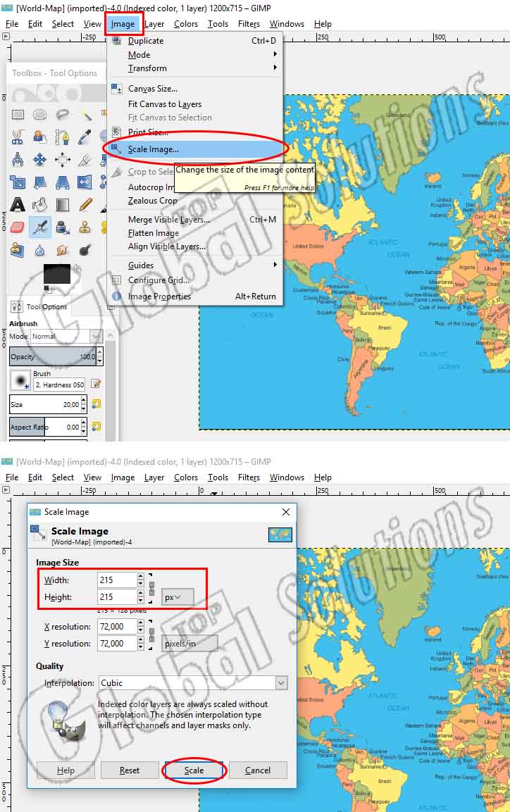The width and height of the screenshot is (510, 812).
Task: Open foreground color swatch in toolbox
Action: [57, 273]
